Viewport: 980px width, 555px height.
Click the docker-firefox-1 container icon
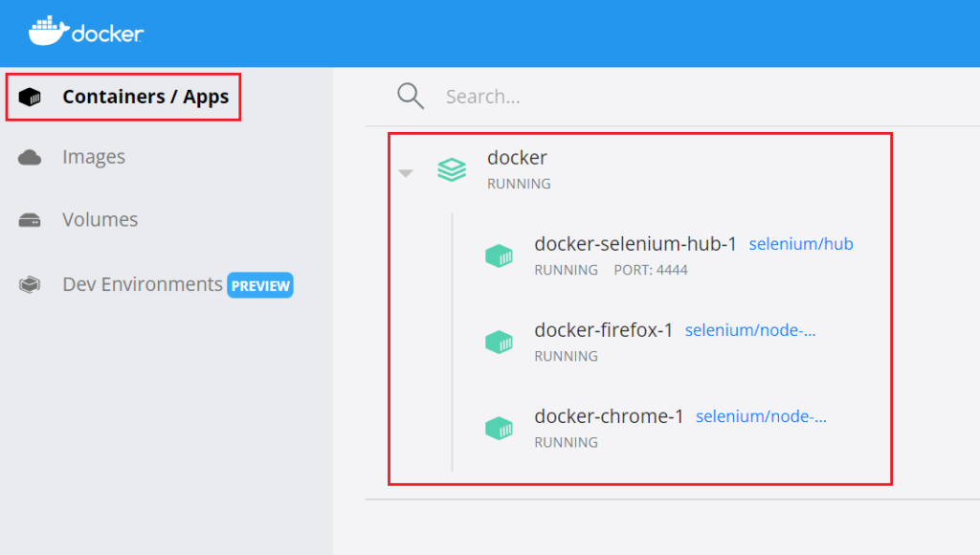tap(499, 342)
